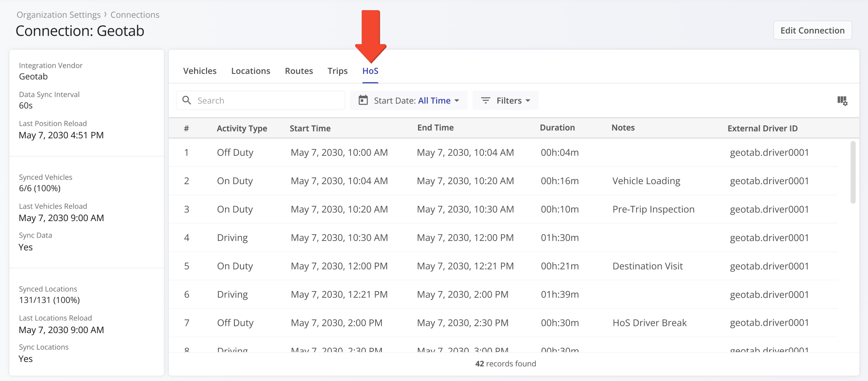Click Synced Locations 131/131 (100%) value
Screen dimensions: 868x381
[49, 300]
